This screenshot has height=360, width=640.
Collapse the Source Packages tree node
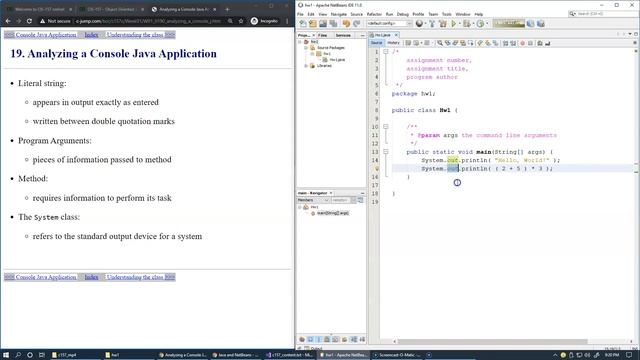click(306, 48)
